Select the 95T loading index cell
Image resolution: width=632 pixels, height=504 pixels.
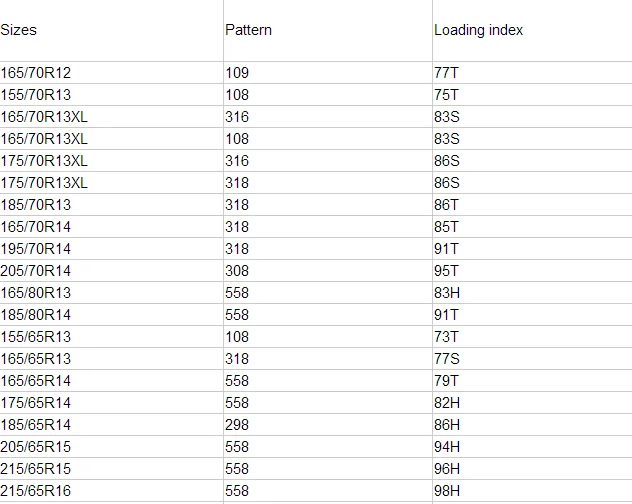446,271
